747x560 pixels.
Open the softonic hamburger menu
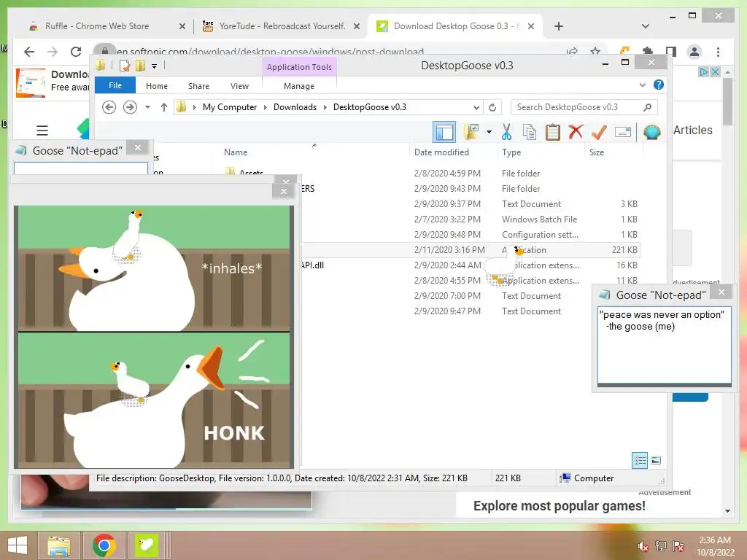click(x=42, y=130)
